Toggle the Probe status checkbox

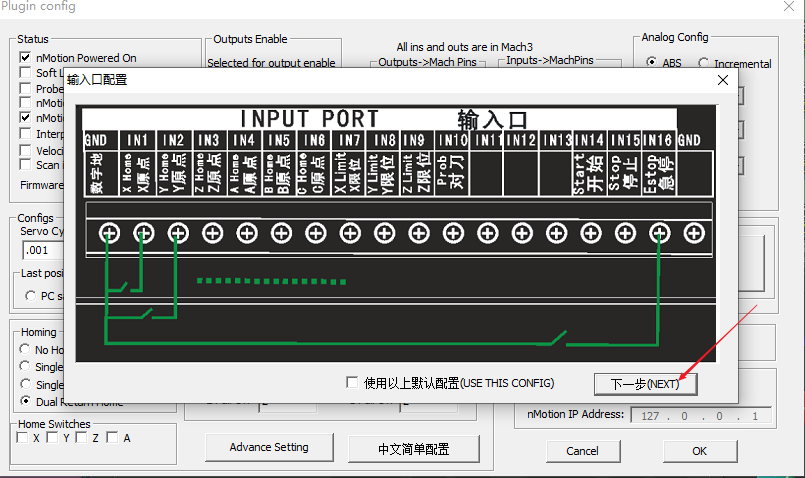(25, 88)
